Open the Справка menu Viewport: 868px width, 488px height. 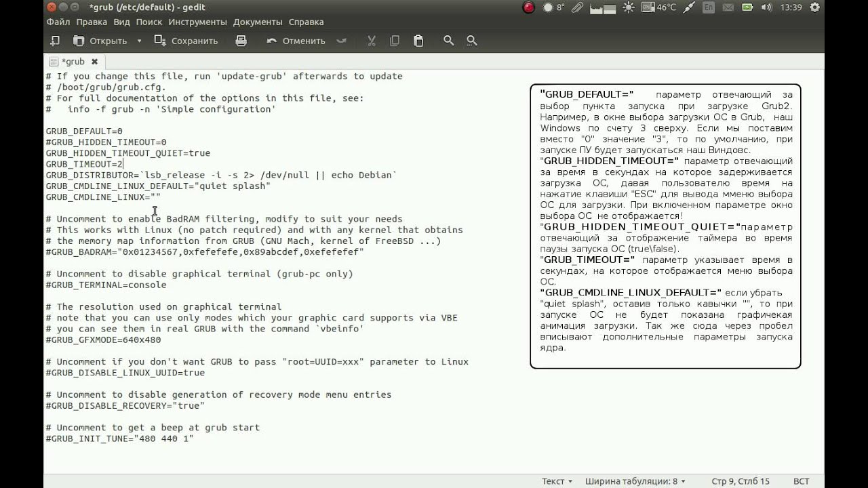coord(306,22)
